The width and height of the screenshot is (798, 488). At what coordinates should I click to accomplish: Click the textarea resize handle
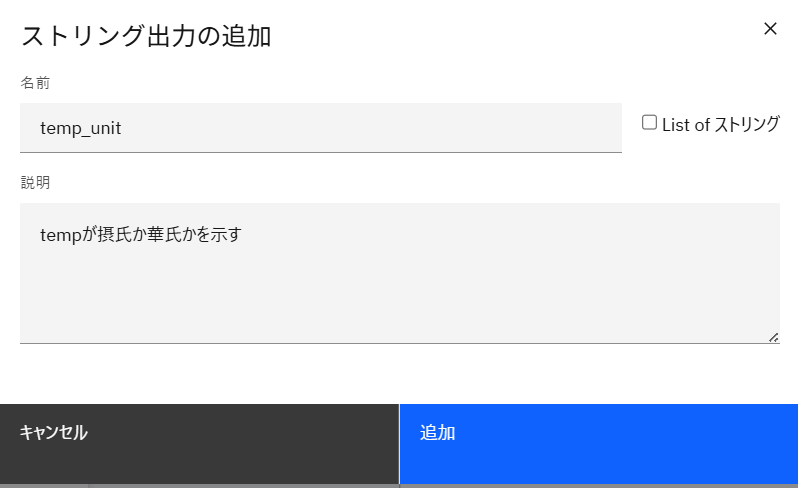774,338
